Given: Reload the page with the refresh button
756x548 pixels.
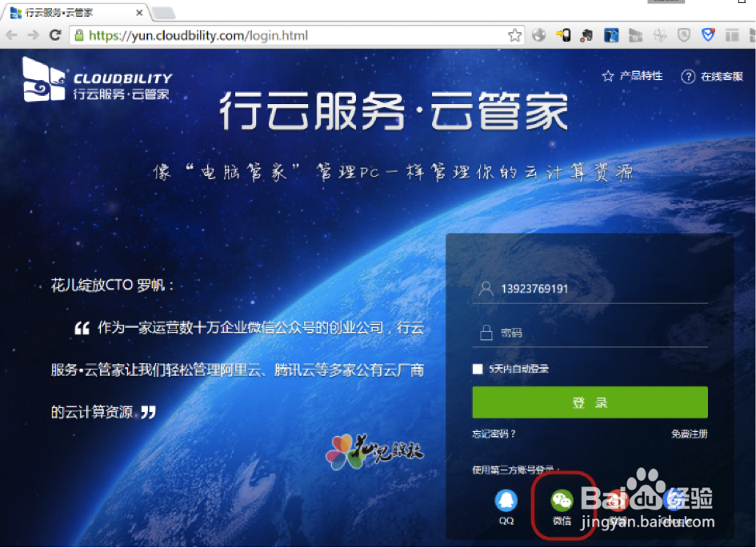Looking at the screenshot, I should [x=53, y=34].
